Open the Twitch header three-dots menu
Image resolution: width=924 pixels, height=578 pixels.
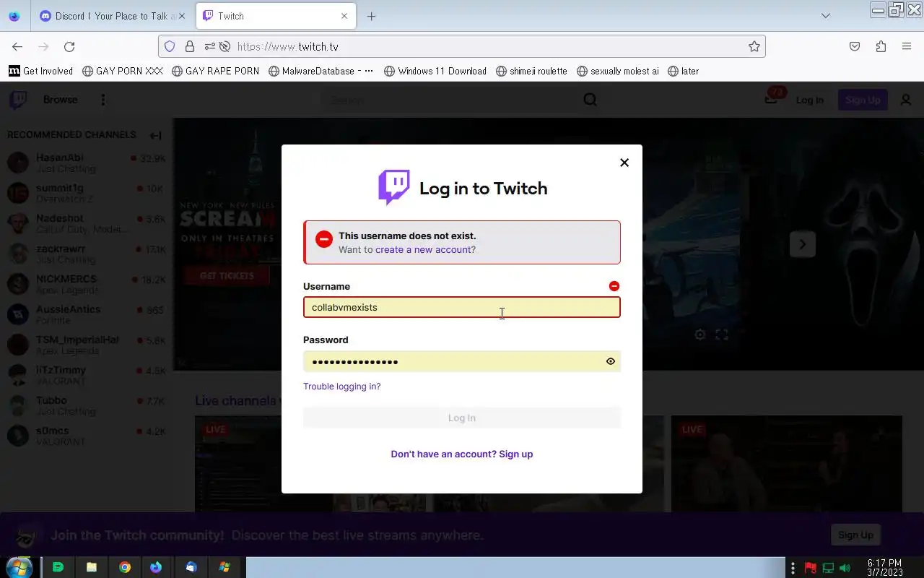pyautogui.click(x=103, y=100)
